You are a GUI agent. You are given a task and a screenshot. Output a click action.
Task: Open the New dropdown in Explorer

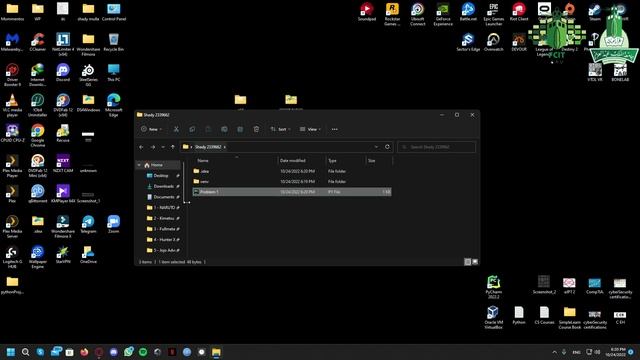coord(151,129)
